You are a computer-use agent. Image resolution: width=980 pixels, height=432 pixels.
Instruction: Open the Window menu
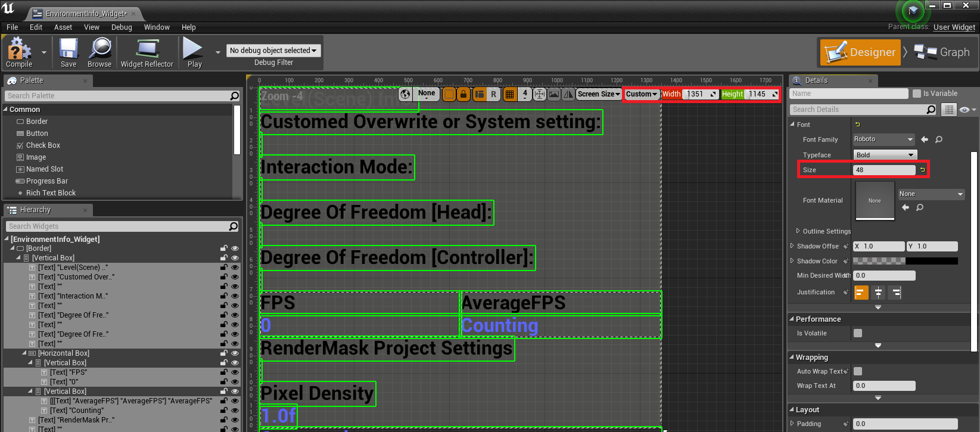point(157,27)
